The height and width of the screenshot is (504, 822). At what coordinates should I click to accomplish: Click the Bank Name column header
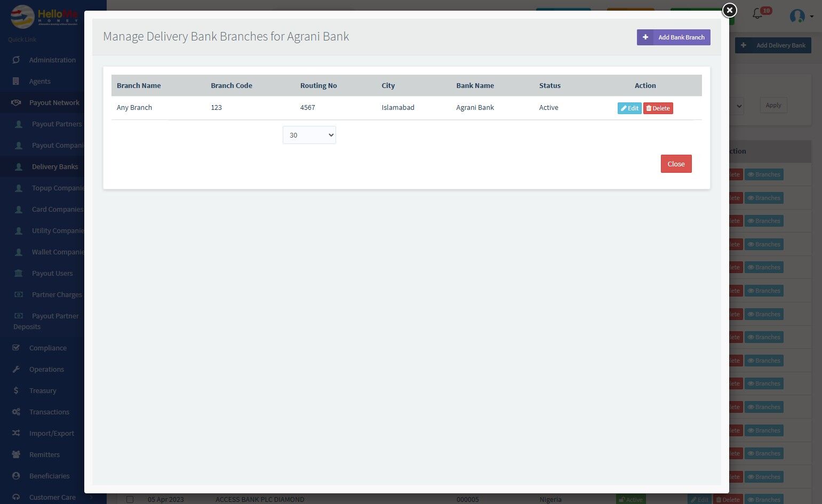click(475, 85)
